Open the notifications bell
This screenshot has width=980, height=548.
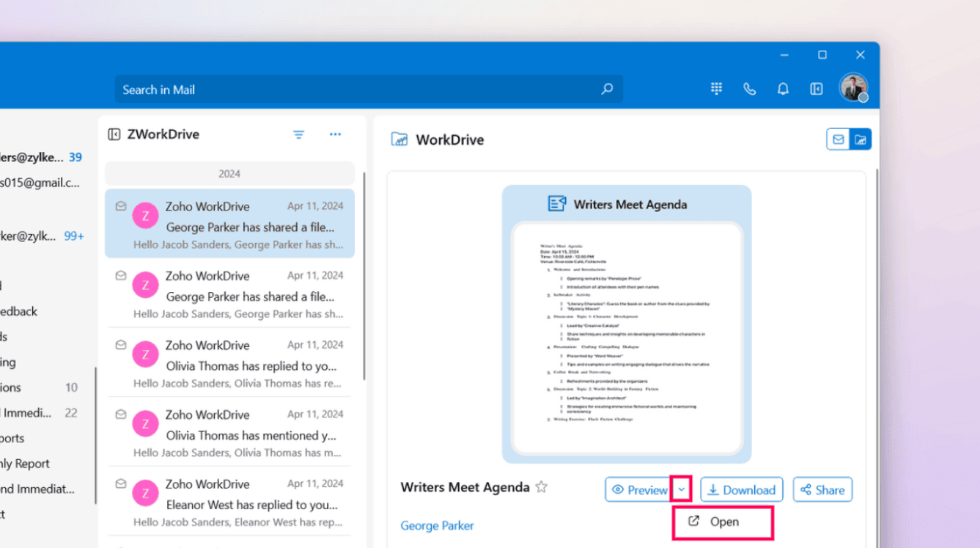pyautogui.click(x=783, y=89)
